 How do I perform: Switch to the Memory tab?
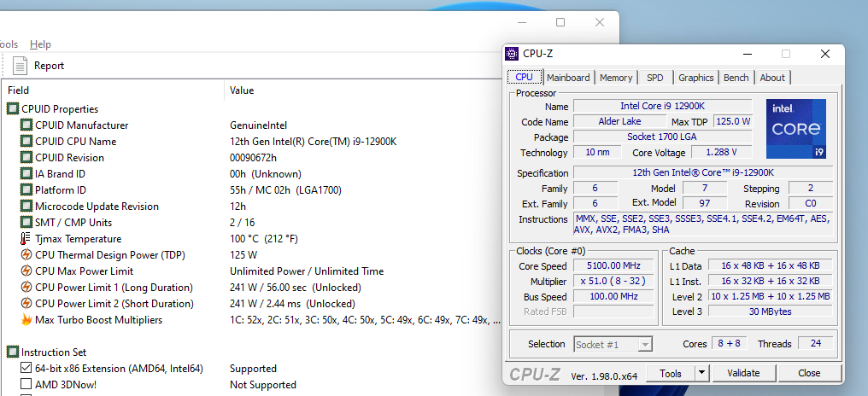click(616, 78)
